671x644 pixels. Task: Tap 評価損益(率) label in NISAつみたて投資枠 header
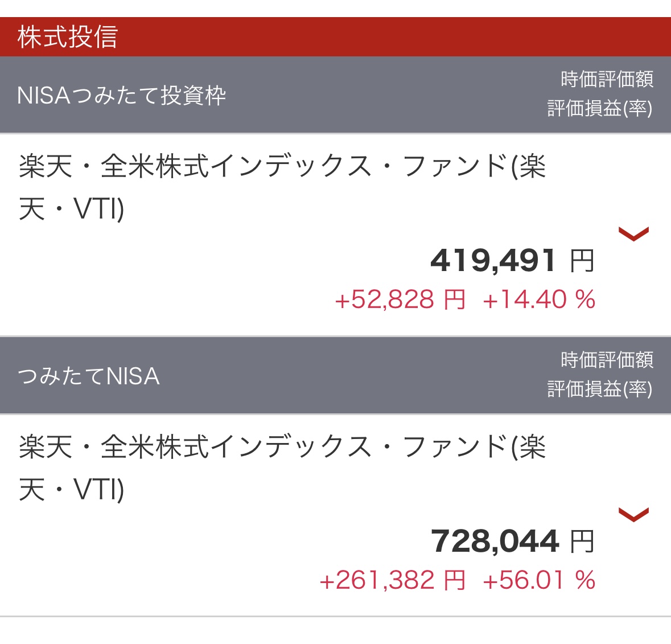click(x=600, y=108)
